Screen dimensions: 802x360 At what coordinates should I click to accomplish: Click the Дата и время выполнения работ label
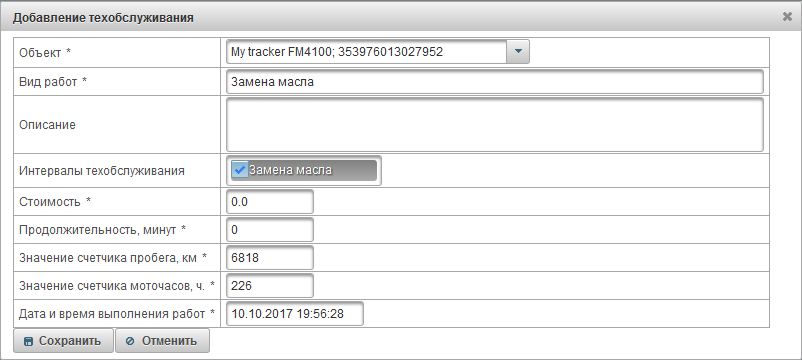(x=117, y=313)
